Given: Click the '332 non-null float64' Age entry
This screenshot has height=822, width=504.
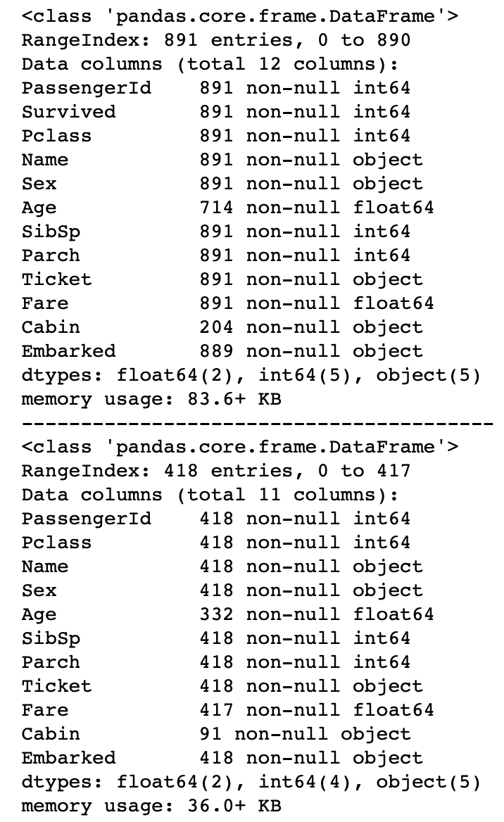Looking at the screenshot, I should (316, 614).
